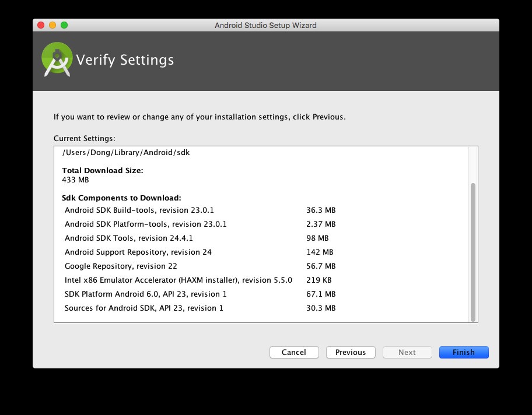The image size is (532, 415).
Task: Select Sources for Android SDK, API 23 row
Action: tap(200, 308)
